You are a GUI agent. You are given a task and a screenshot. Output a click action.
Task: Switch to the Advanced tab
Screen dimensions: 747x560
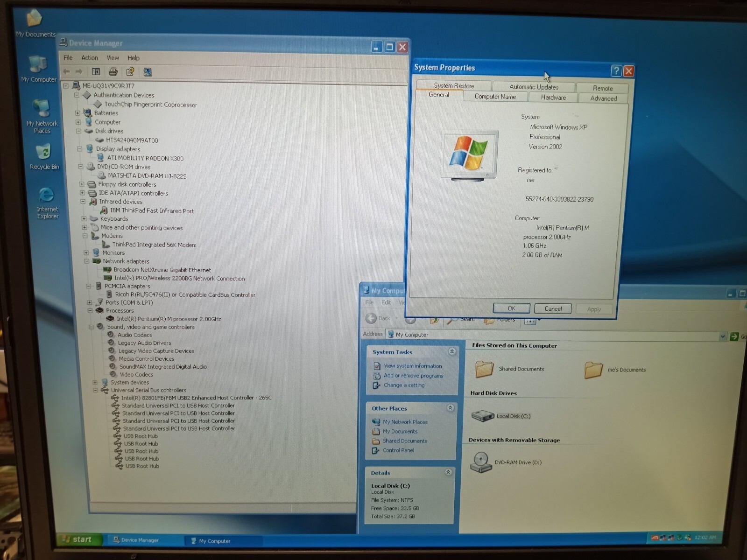(x=603, y=98)
